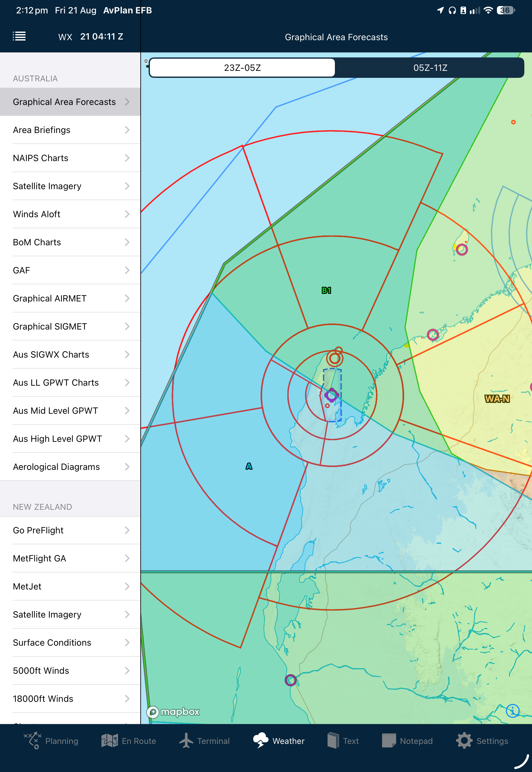
Task: Expand the Area Briefings chevron
Action: [127, 130]
